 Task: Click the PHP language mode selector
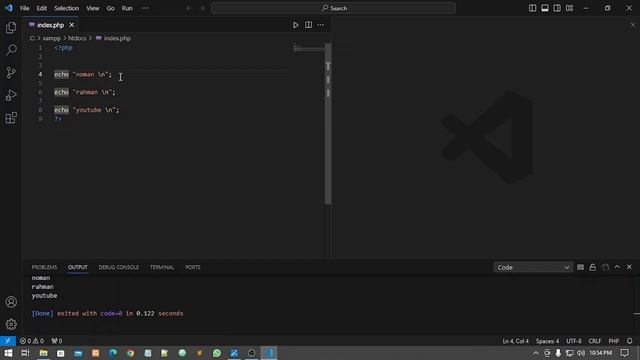click(613, 341)
